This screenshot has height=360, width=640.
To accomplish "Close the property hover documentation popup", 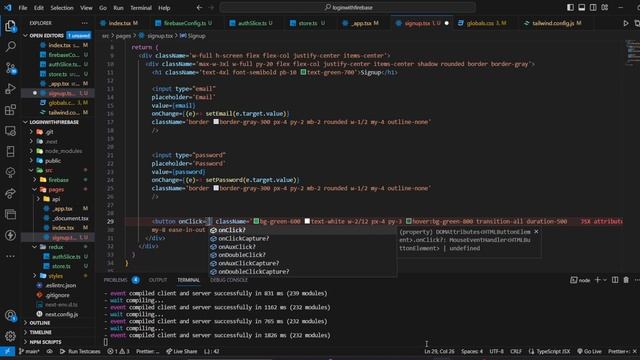I will coord(536,232).
